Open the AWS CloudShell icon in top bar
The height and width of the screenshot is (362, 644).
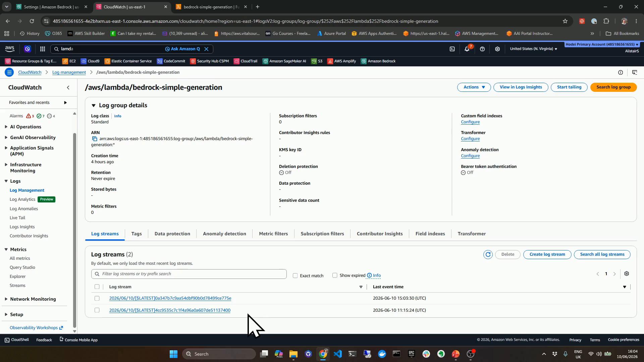click(452, 49)
